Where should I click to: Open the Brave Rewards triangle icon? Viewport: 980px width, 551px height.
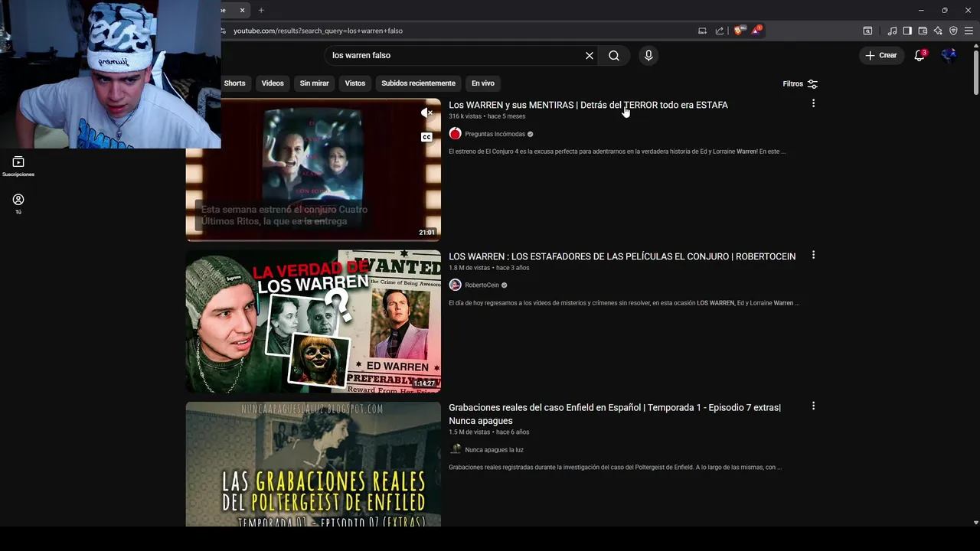pos(756,31)
